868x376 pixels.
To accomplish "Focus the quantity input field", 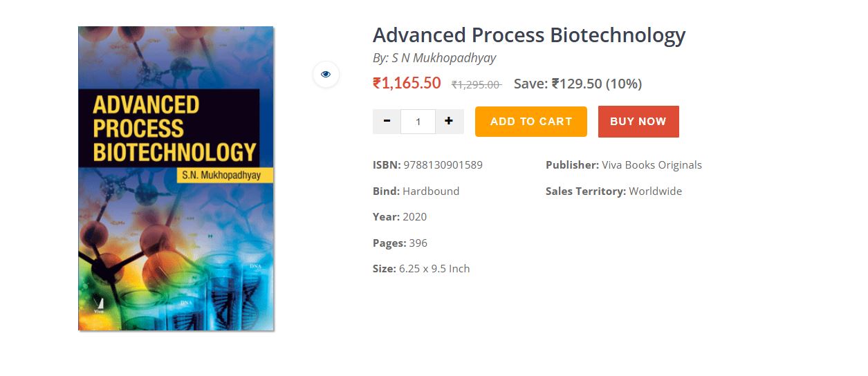I will point(418,122).
